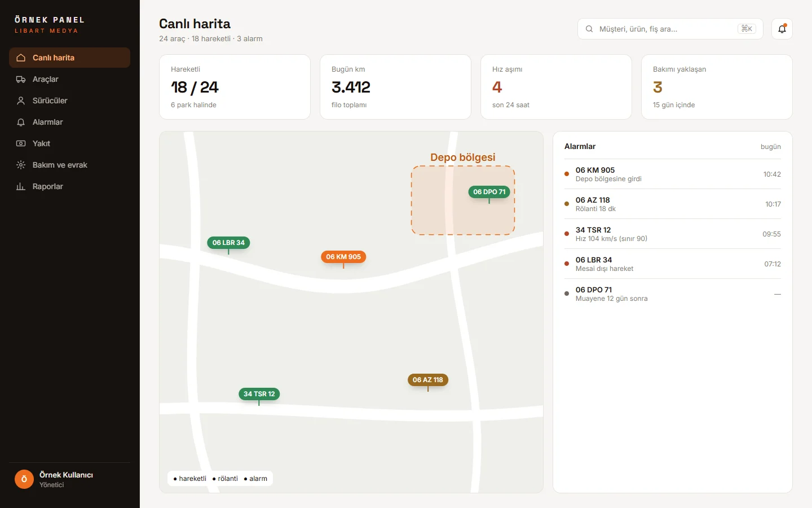The image size is (812, 508).
Task: Click the Bugün km 3.412 card
Action: pyautogui.click(x=395, y=87)
